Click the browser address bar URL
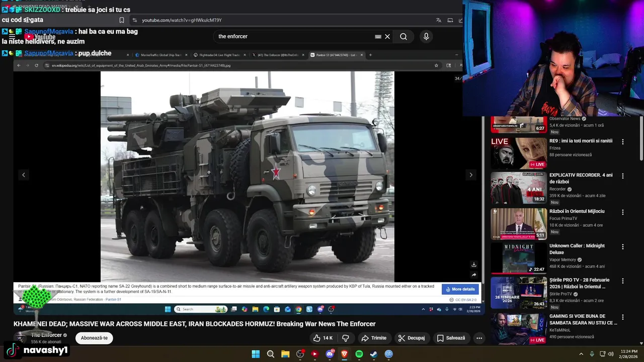This screenshot has height=362, width=644. coord(182,20)
